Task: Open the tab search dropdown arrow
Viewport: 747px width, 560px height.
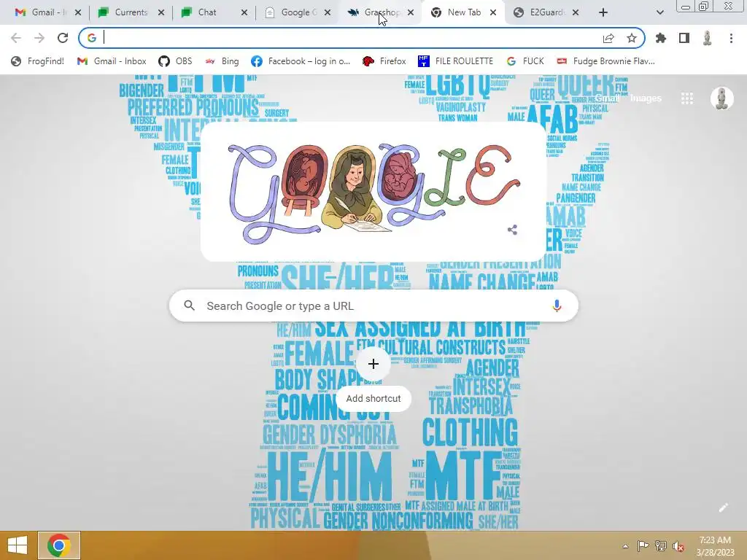Action: point(659,12)
